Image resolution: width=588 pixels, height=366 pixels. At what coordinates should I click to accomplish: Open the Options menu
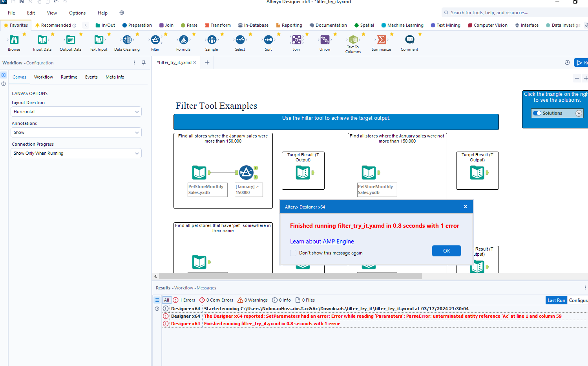click(x=77, y=13)
